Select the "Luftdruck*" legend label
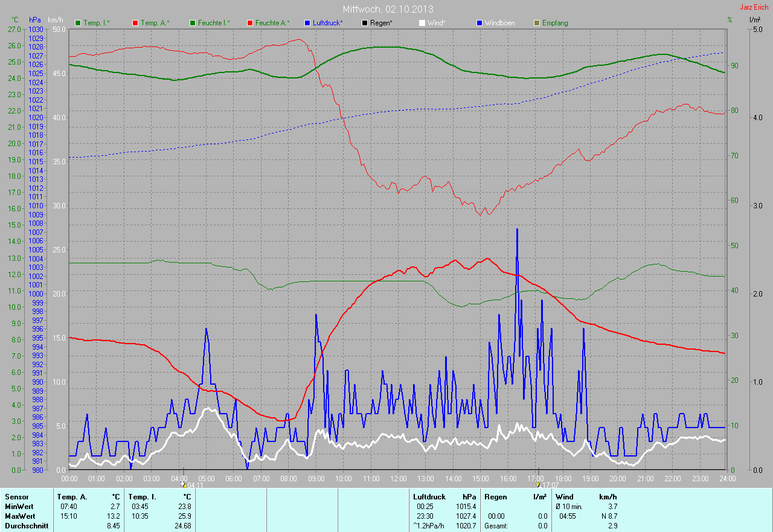This screenshot has height=532, width=773. coord(328,23)
